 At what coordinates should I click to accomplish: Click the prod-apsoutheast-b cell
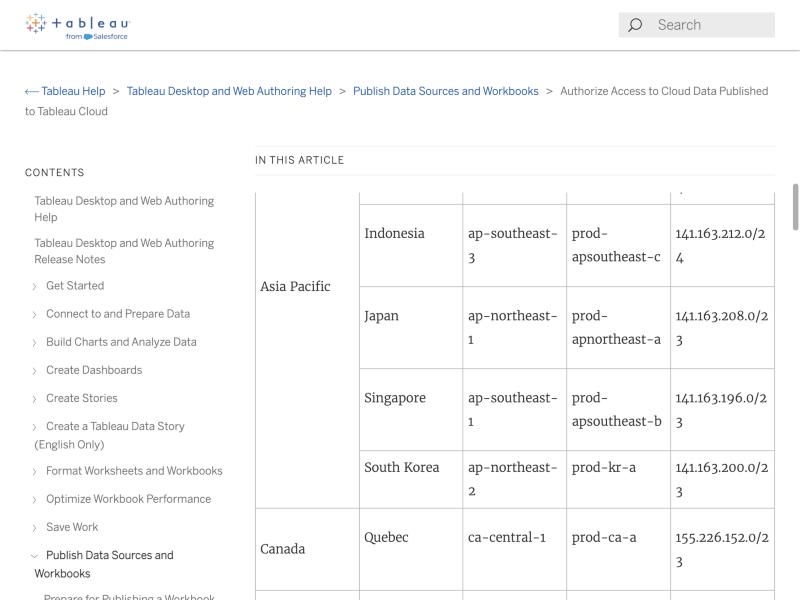618,410
